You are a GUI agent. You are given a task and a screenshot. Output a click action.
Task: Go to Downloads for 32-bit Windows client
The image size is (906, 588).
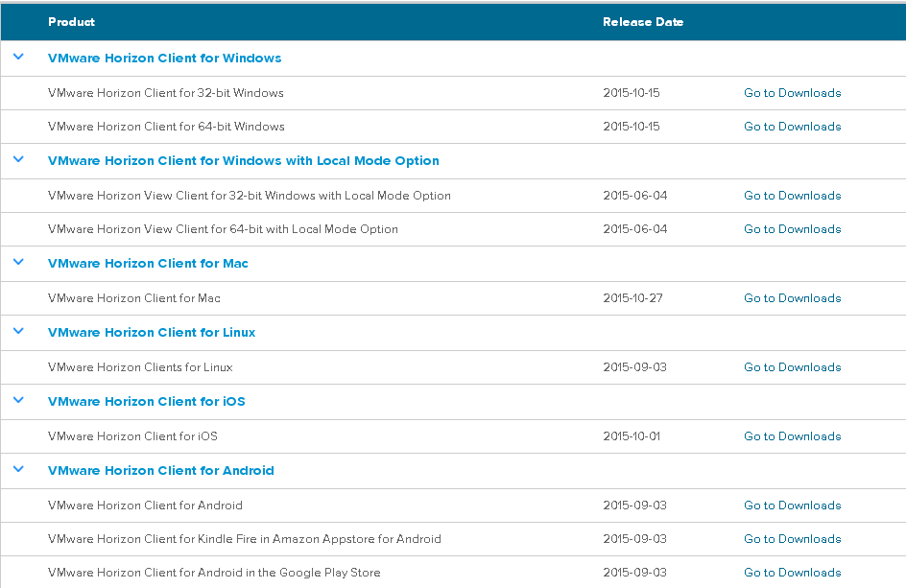pyautogui.click(x=792, y=92)
